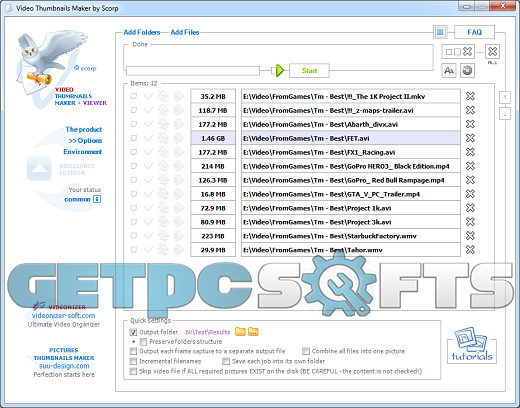
Task: Click the blue square view icon beside FAQ
Action: click(440, 32)
